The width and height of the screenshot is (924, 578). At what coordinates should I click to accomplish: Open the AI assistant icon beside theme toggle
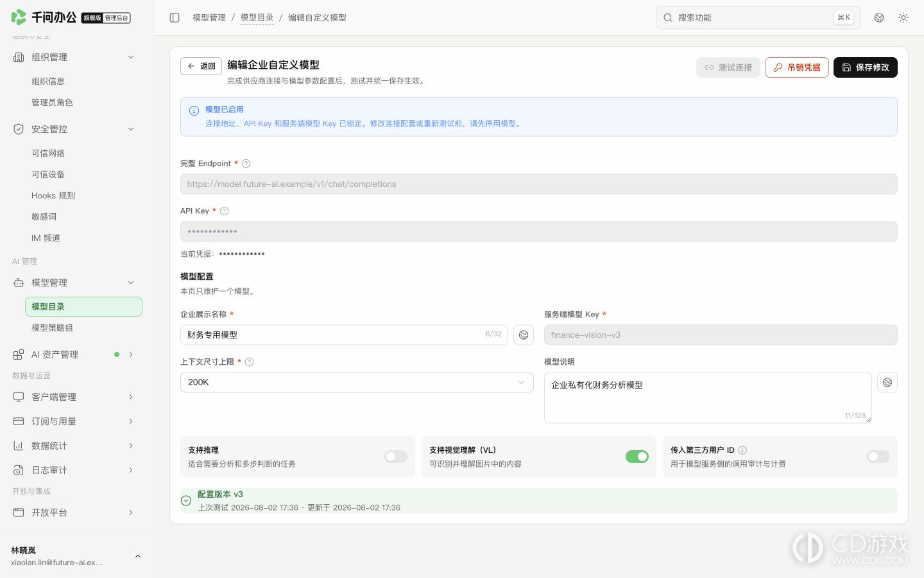click(x=879, y=18)
